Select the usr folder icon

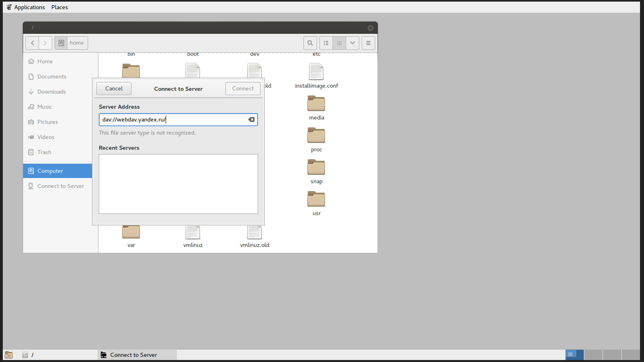click(x=316, y=199)
